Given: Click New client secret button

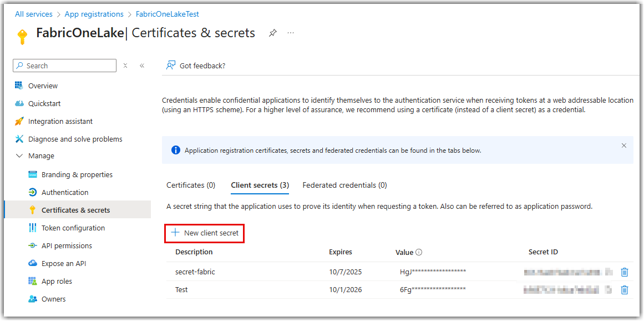Looking at the screenshot, I should point(205,233).
